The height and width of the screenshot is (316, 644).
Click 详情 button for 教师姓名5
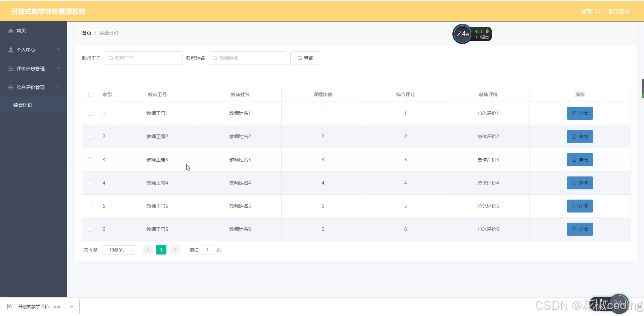pyautogui.click(x=580, y=206)
